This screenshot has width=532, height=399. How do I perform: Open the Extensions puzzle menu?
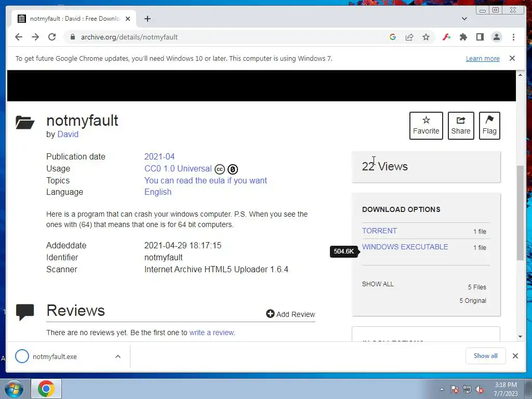[x=463, y=37]
